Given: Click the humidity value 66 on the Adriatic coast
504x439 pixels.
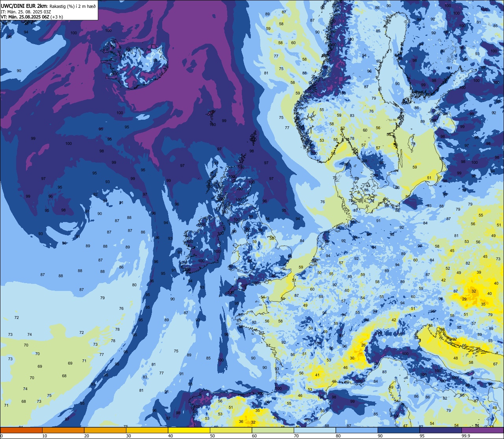Looking at the screenshot, I should (x=464, y=346).
